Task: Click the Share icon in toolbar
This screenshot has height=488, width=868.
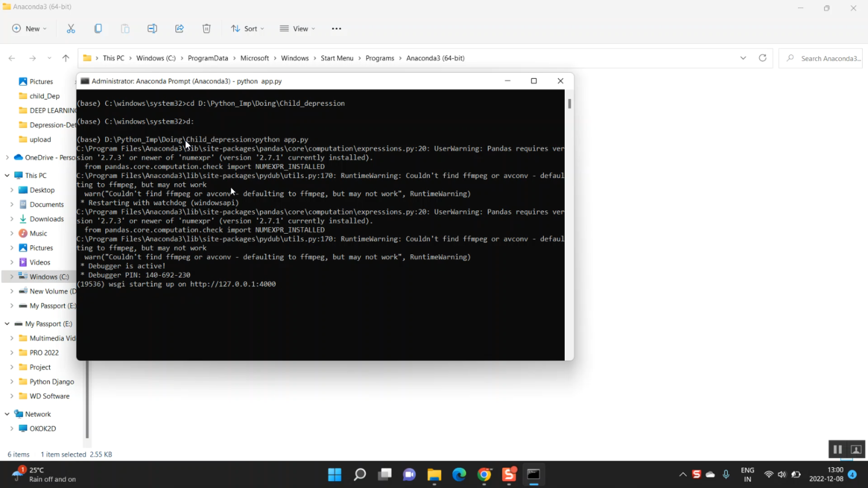Action: coord(179,28)
